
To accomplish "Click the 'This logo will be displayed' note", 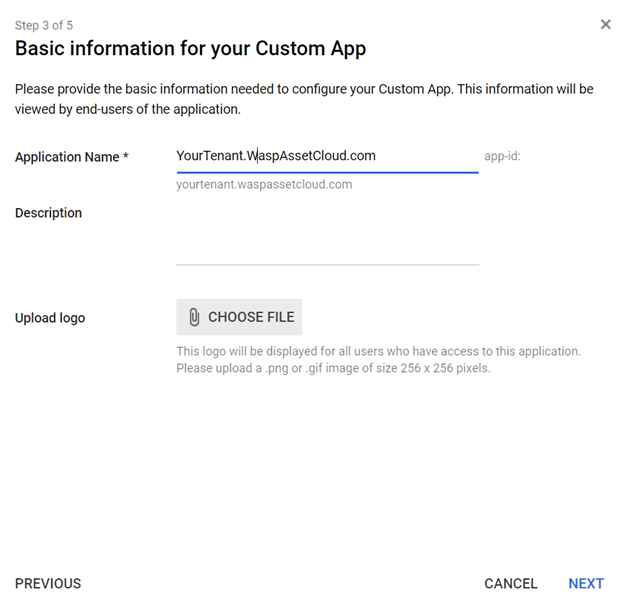I will click(x=378, y=351).
